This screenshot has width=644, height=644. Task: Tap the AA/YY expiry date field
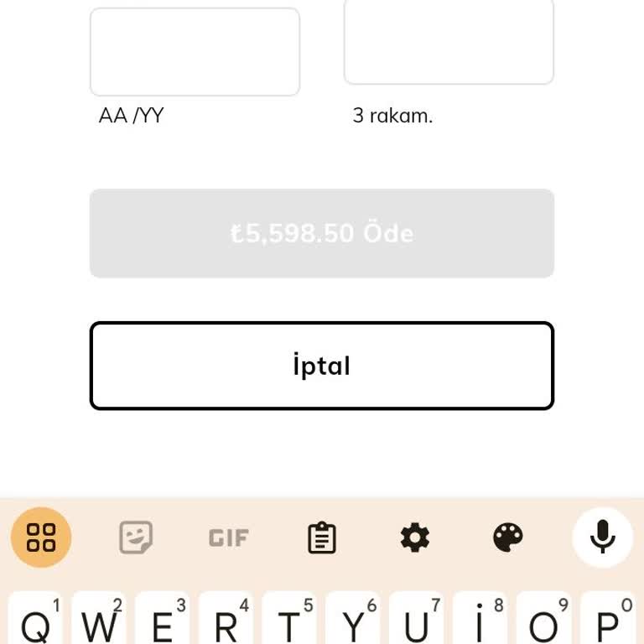(x=195, y=52)
